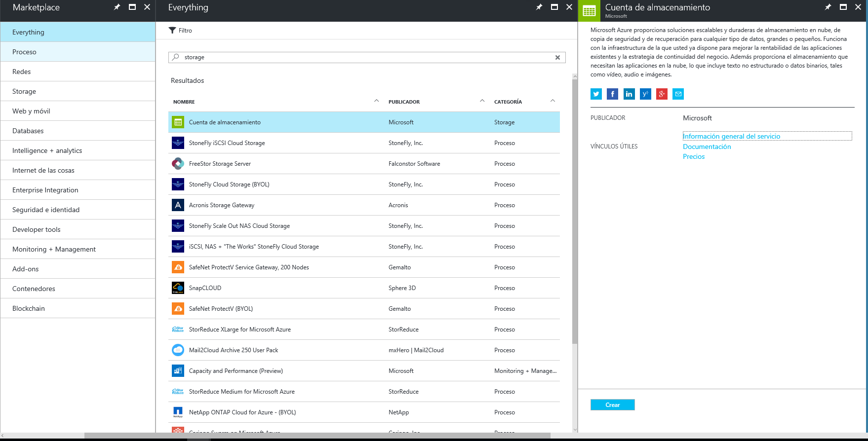868x441 pixels.
Task: Open Información general del servicio link
Action: 731,137
